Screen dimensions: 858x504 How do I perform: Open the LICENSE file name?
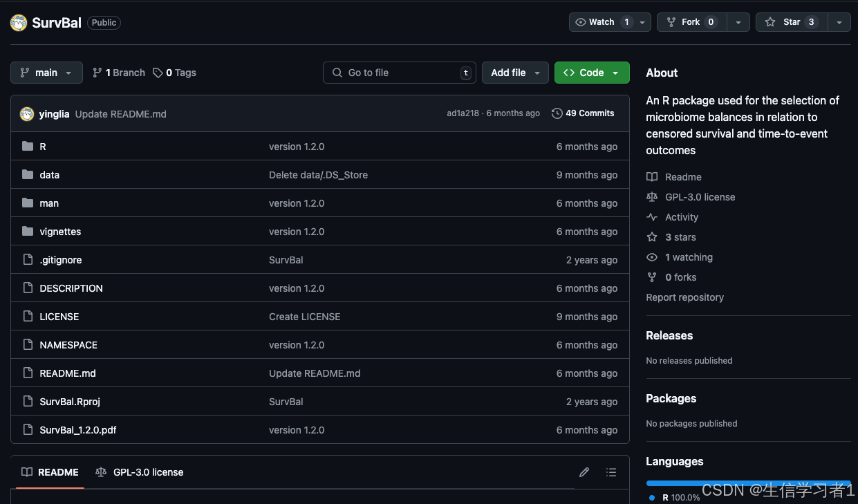coord(59,317)
